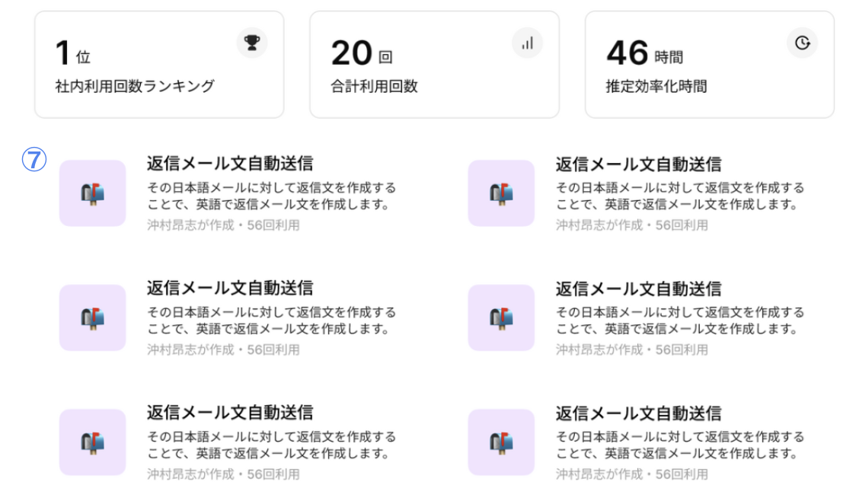Click the mailbox icon in middle-right item
Image resolution: width=859 pixels, height=504 pixels.
coord(501,317)
